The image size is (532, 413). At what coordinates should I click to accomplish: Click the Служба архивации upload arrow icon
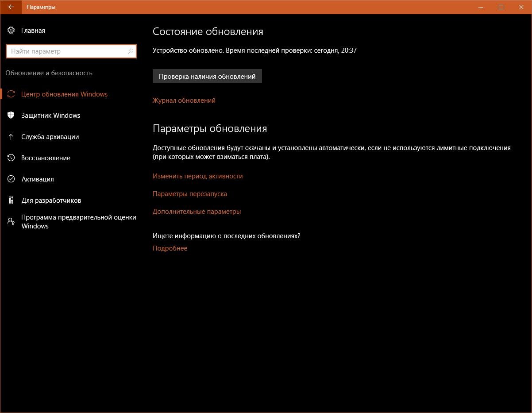[x=11, y=137]
